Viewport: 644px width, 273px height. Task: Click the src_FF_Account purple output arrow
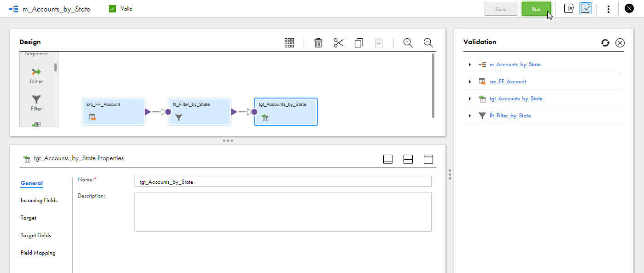[147, 112]
